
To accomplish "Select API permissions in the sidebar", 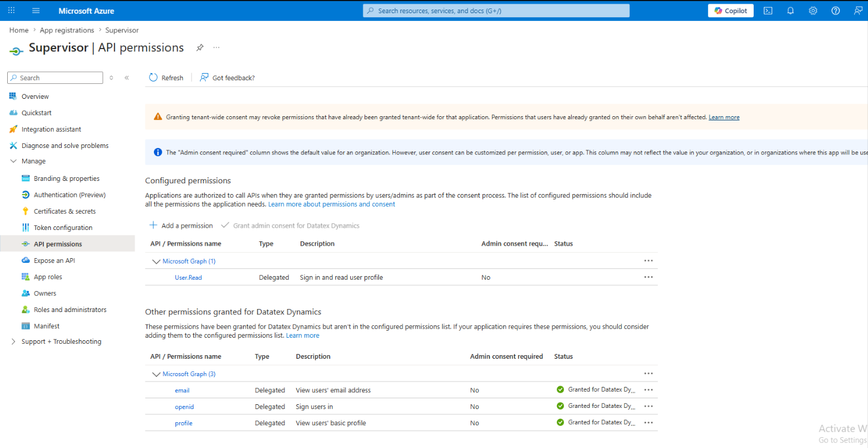I will (x=68, y=244).
